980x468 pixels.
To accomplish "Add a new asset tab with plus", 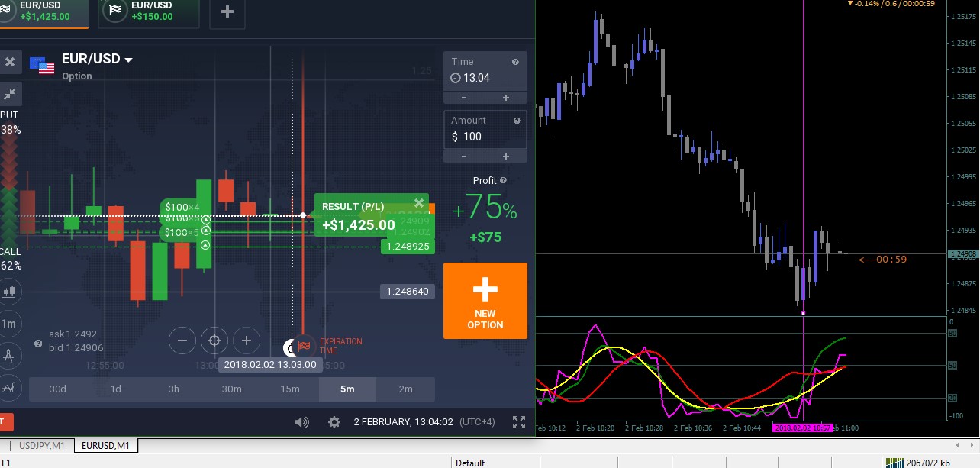I will click(227, 11).
